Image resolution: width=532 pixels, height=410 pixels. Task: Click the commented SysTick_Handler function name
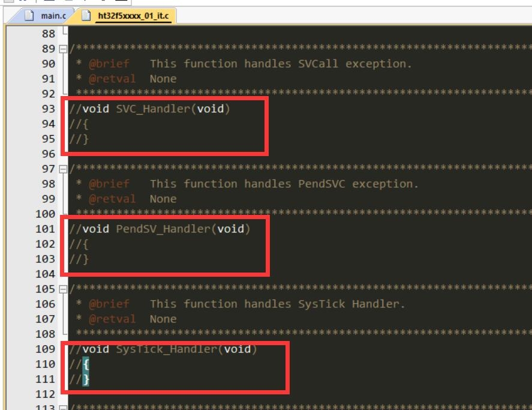166,349
